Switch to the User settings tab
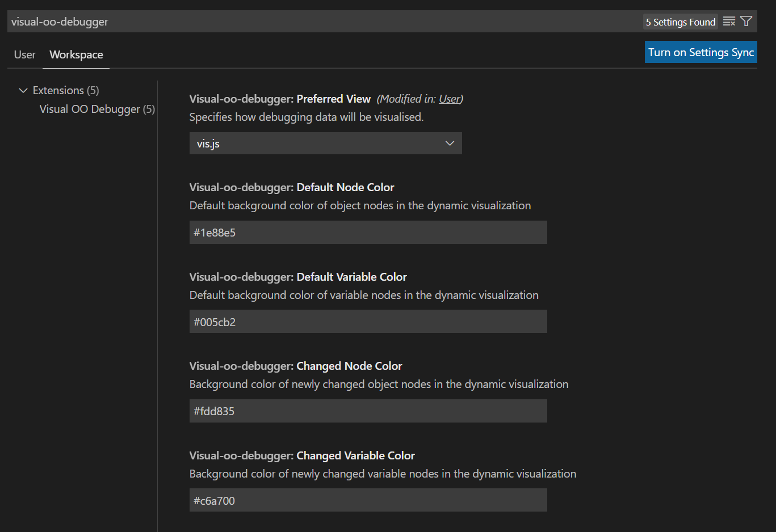 tap(25, 54)
